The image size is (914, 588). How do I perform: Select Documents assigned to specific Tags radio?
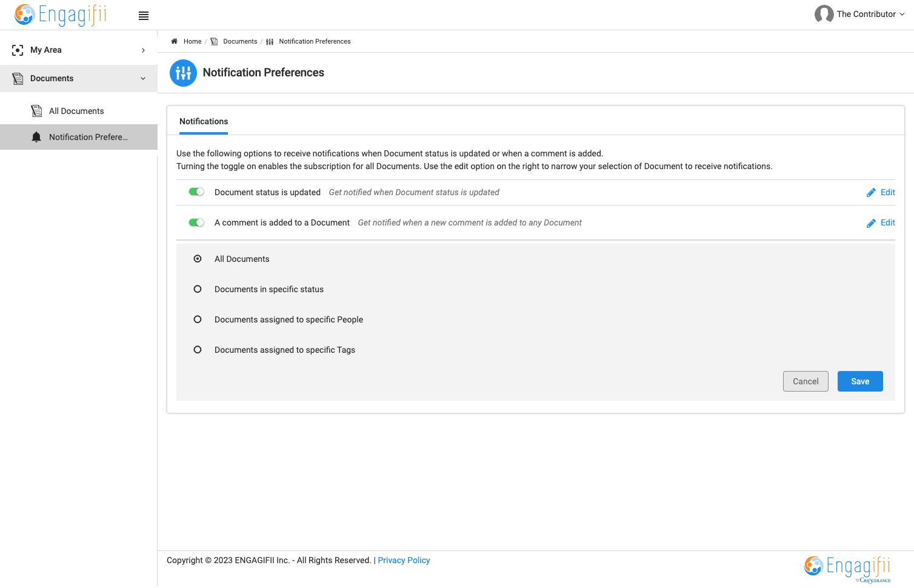click(198, 350)
